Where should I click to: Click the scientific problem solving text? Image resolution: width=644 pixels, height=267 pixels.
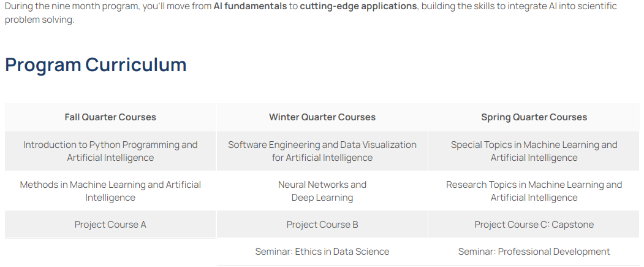39,20
